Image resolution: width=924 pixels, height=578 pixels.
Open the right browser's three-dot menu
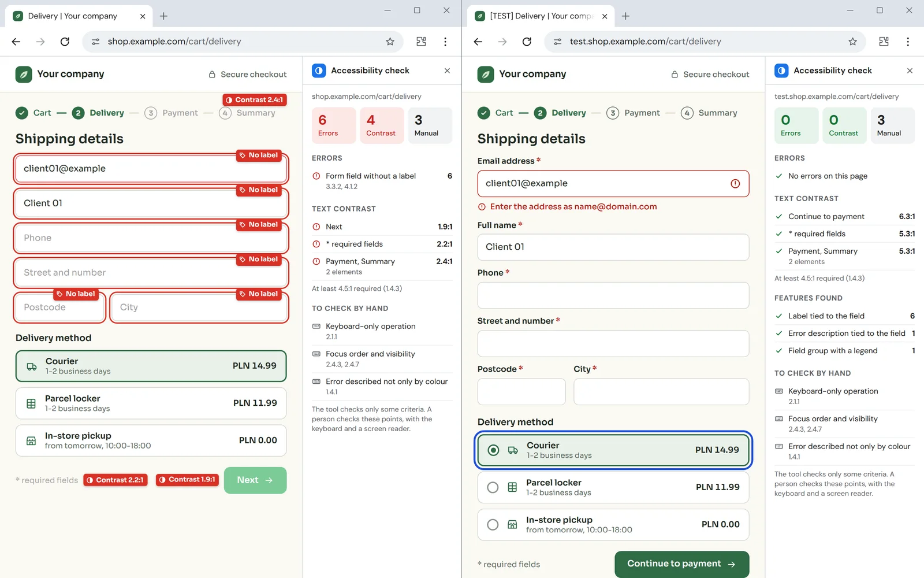coord(908,42)
